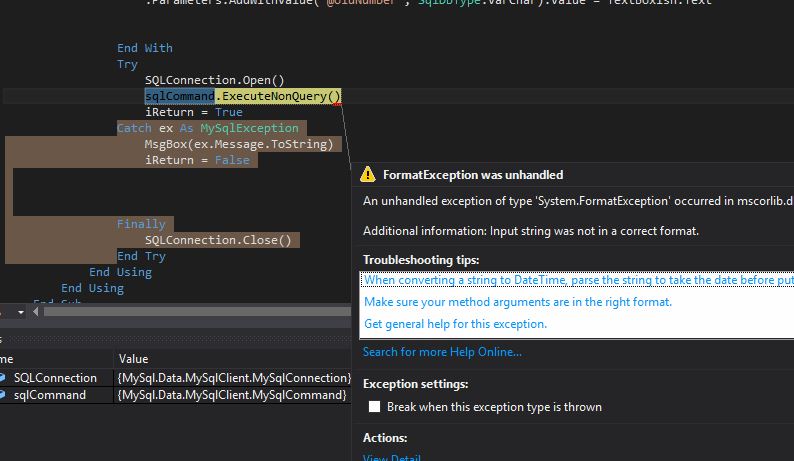Click the editor's horizontal scrollbar track

tap(197, 312)
